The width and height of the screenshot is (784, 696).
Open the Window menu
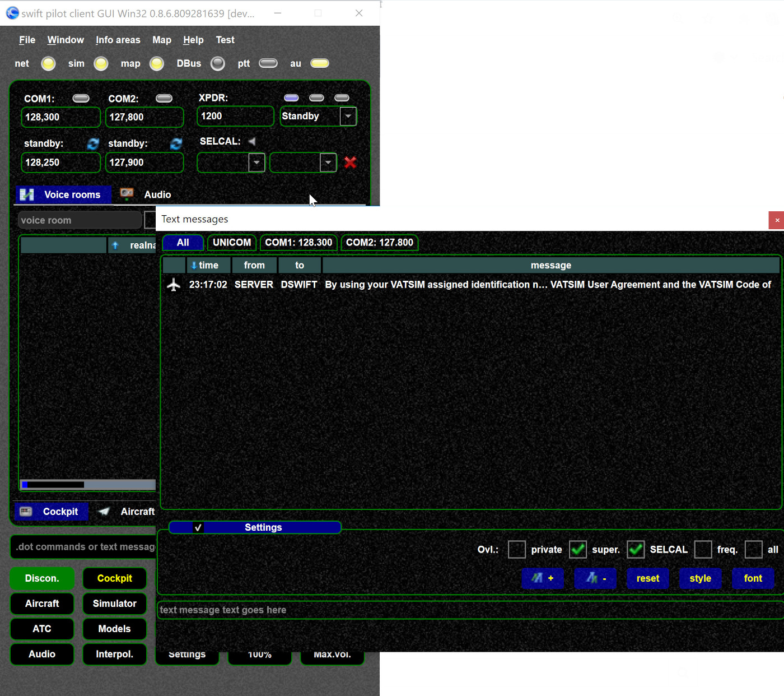point(66,40)
